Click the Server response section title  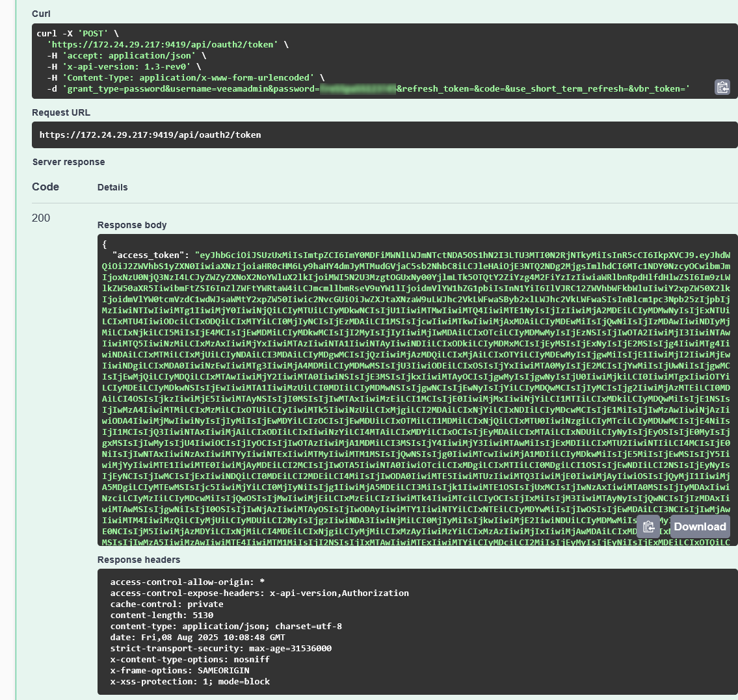(x=68, y=162)
